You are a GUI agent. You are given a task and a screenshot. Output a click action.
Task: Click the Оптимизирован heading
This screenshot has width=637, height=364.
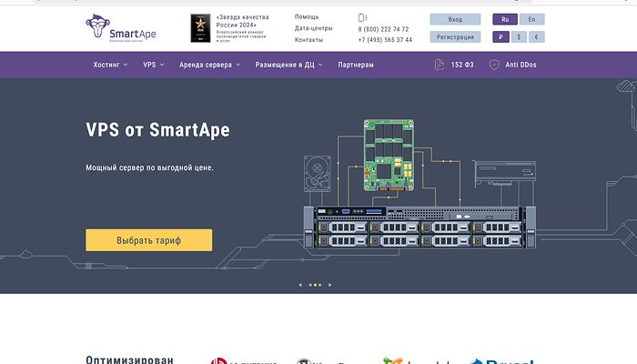(129, 359)
